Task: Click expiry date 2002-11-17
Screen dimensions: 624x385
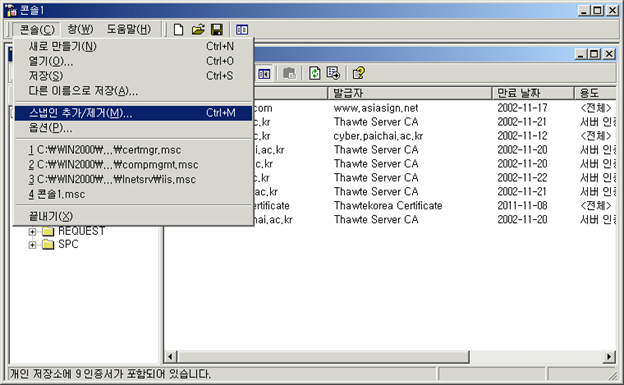Action: (x=522, y=108)
